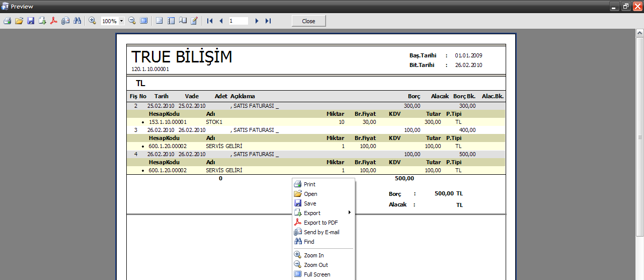Open the 100% zoom level dropdown
Viewport: 644px width, 280px height.
pos(122,21)
